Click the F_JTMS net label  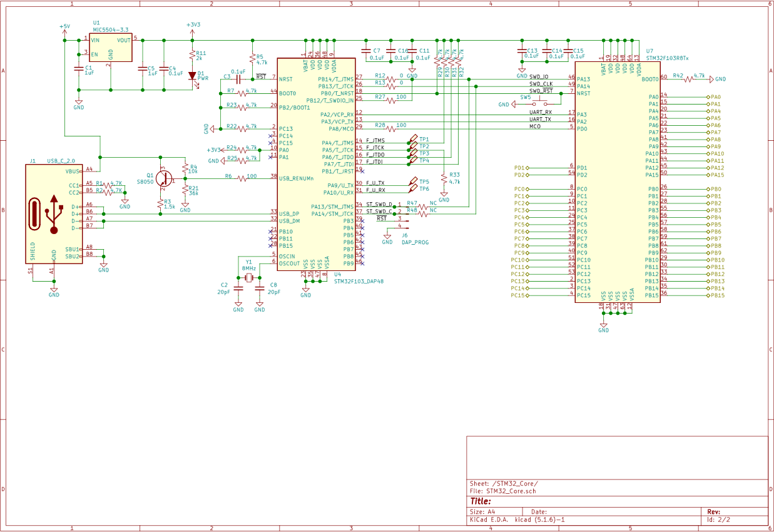pyautogui.click(x=375, y=140)
